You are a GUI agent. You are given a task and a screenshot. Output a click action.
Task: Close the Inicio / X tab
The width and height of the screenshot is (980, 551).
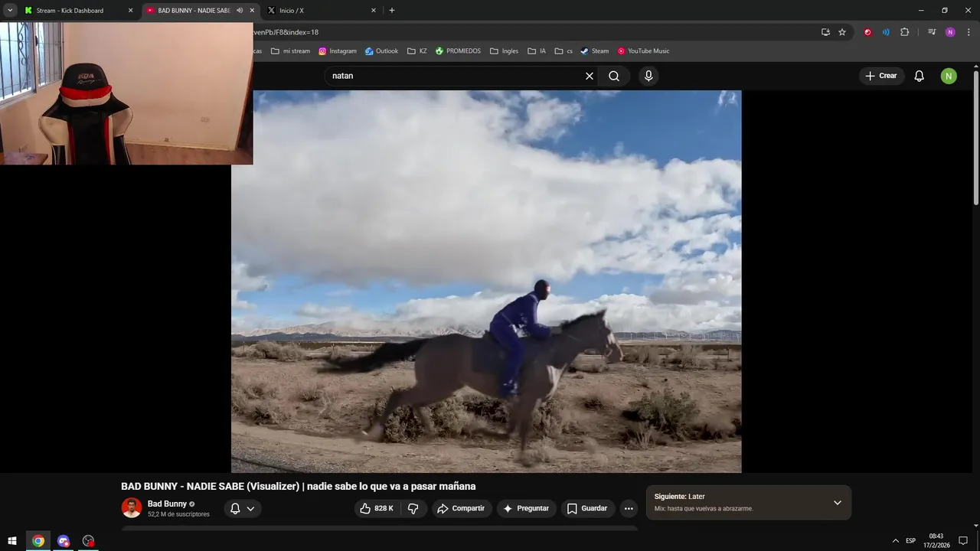374,11
